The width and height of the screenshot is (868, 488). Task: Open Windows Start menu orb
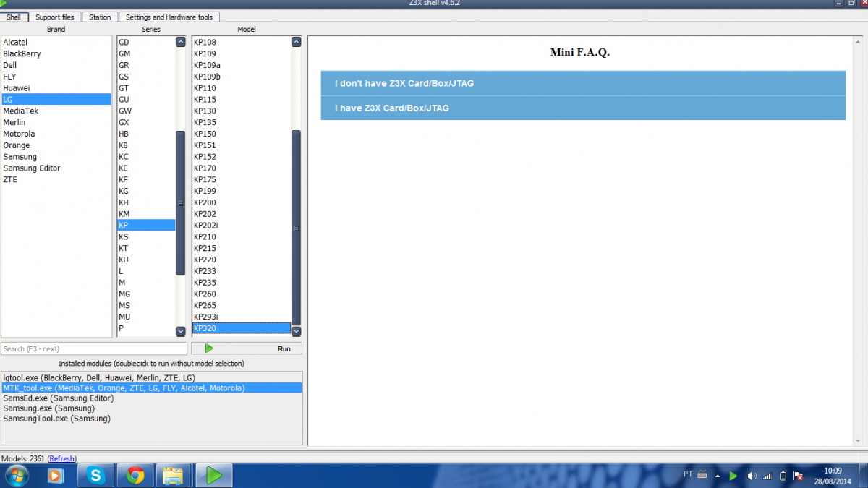click(x=16, y=475)
